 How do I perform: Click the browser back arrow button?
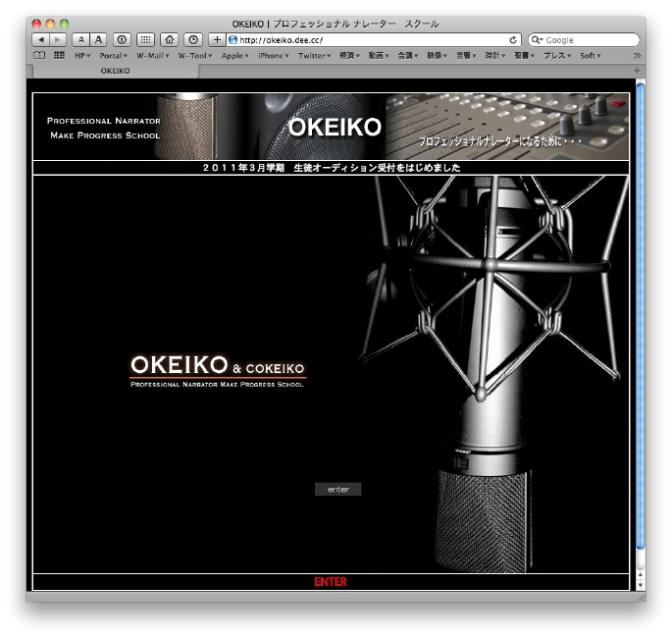click(42, 40)
